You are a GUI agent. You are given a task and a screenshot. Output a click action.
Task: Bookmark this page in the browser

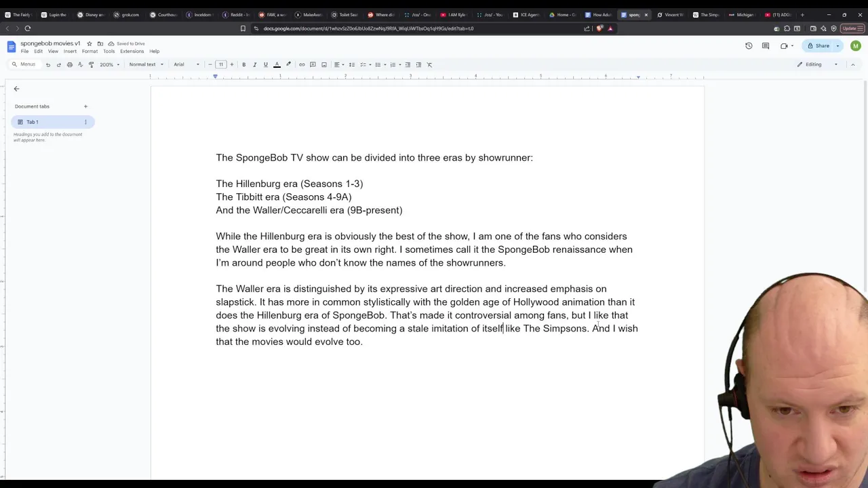coord(243,28)
